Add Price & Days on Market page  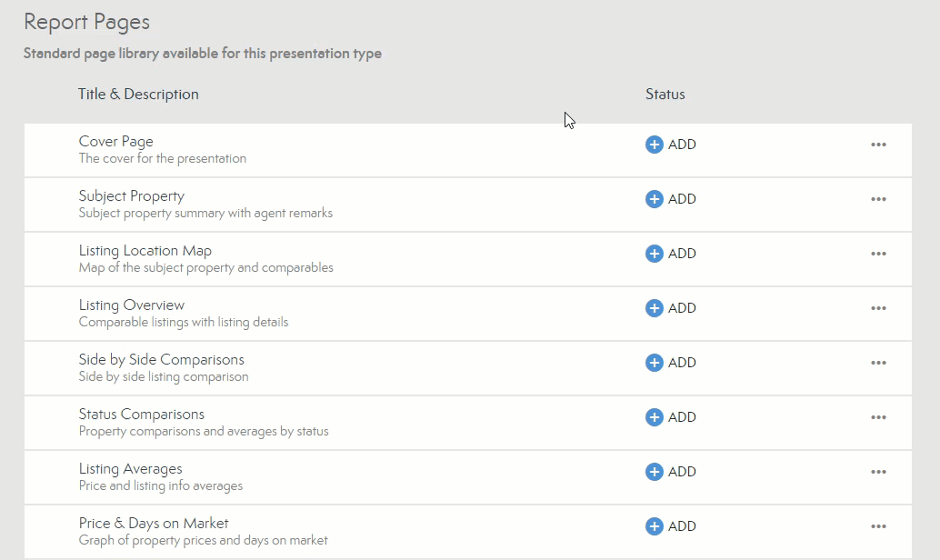coord(670,526)
